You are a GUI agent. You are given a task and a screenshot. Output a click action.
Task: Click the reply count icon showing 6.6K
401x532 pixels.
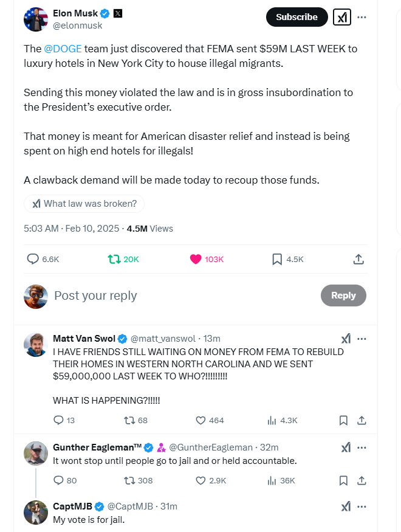pos(33,259)
